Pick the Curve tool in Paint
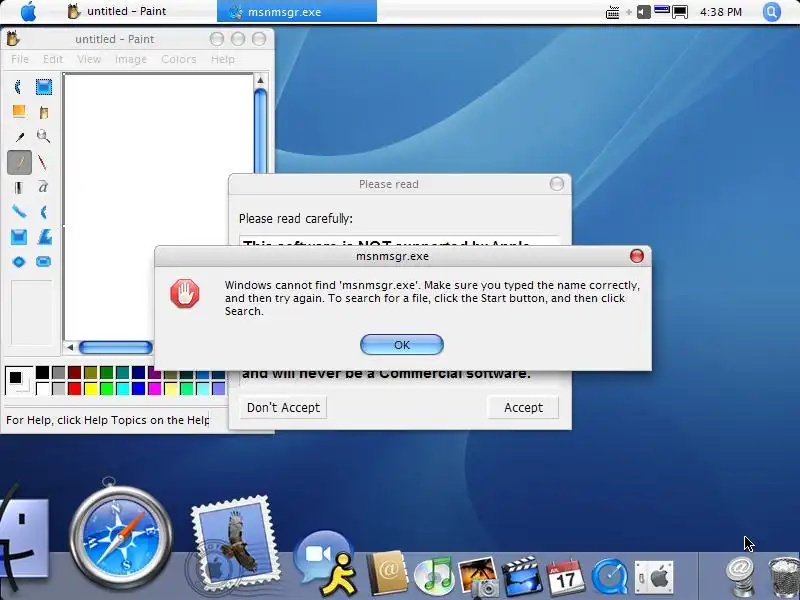Viewport: 800px width, 600px height. (x=43, y=212)
